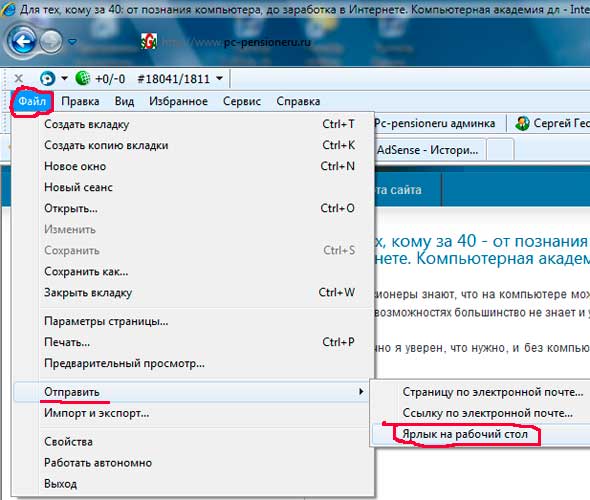
Task: Click the greyed Forward navigation button
Action: (x=52, y=41)
